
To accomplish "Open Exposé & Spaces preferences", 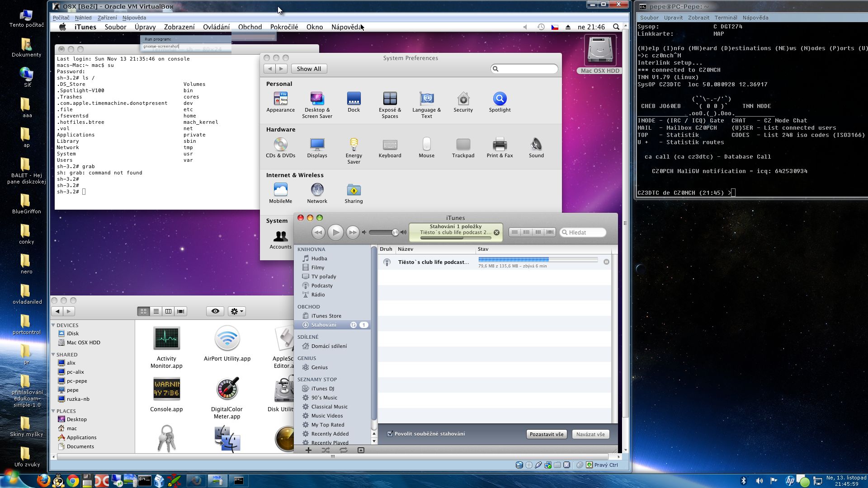I will coord(390,105).
